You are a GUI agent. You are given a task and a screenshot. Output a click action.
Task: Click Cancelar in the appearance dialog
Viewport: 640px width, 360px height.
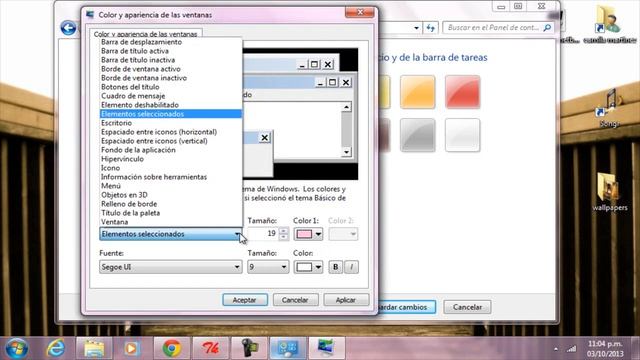[296, 300]
